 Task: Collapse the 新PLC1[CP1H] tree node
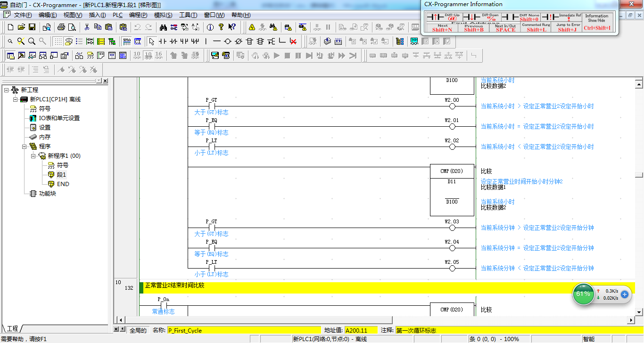coord(15,99)
